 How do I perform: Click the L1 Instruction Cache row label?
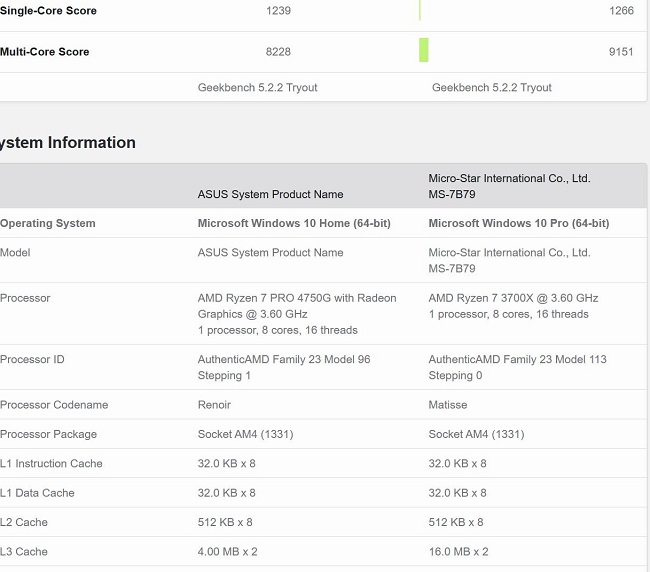[x=51, y=463]
